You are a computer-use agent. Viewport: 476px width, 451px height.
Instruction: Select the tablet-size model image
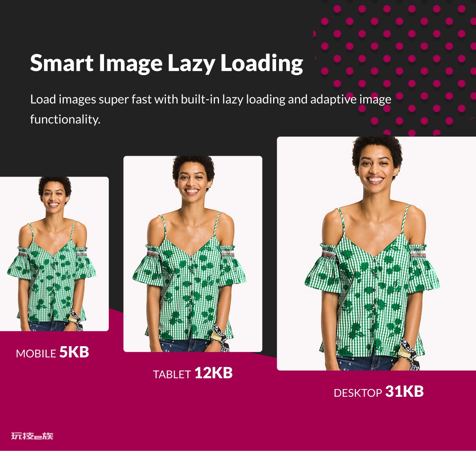pos(193,254)
